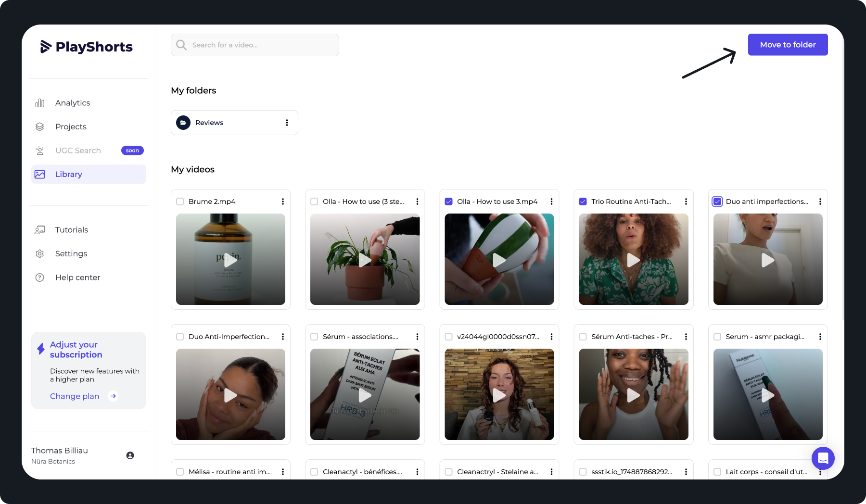Image resolution: width=866 pixels, height=504 pixels.
Task: Select the v24044gl0000d0ssn07 checkbox
Action: tap(448, 337)
